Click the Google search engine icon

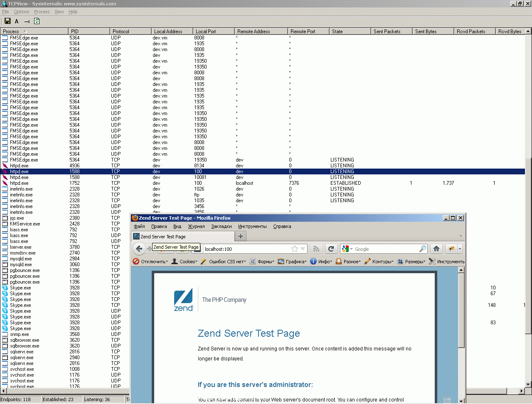click(345, 249)
